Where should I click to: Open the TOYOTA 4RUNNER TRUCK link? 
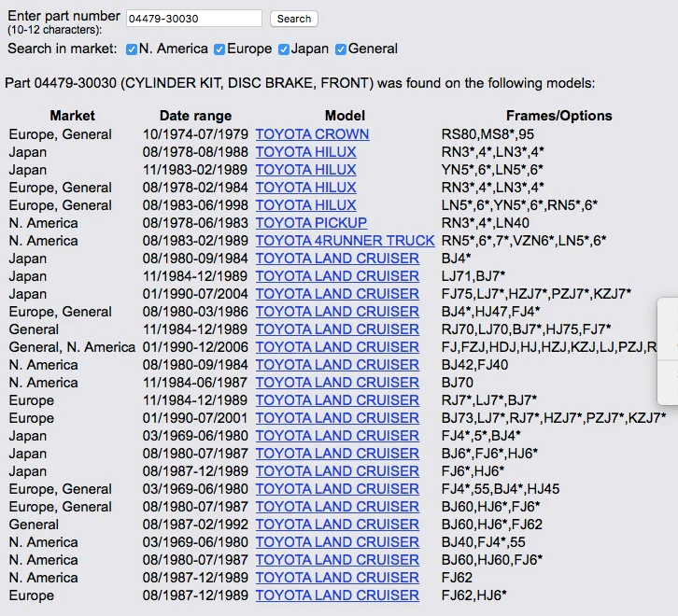click(345, 241)
